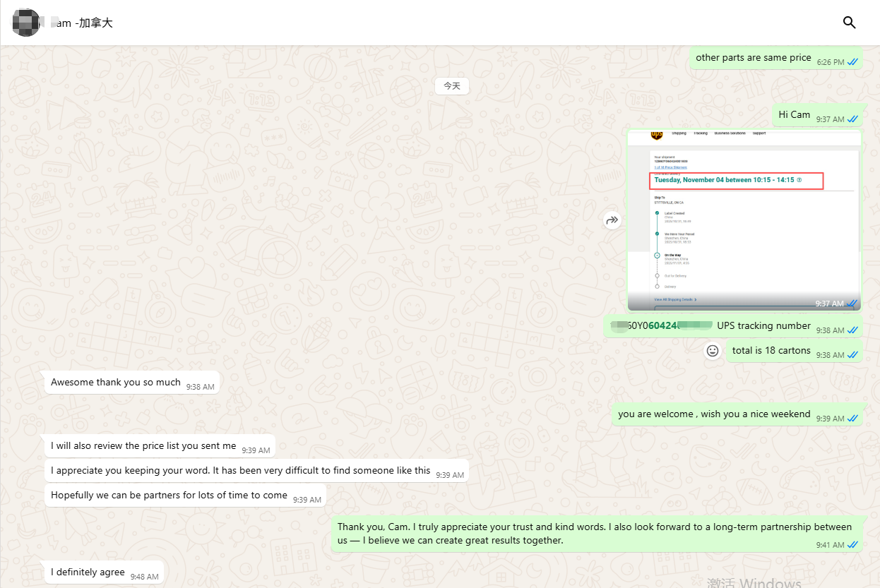Select 'I will also review the price list' message
The width and height of the screenshot is (880, 588).
click(143, 446)
